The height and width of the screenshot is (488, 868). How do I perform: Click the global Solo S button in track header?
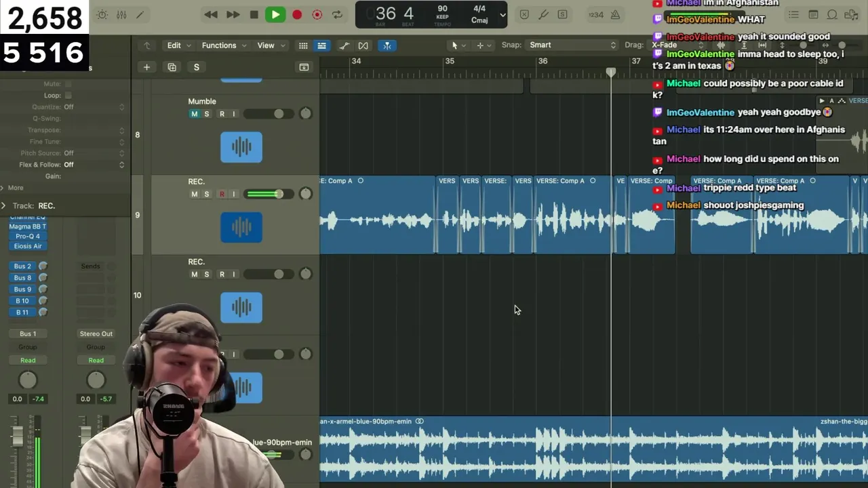click(x=197, y=67)
